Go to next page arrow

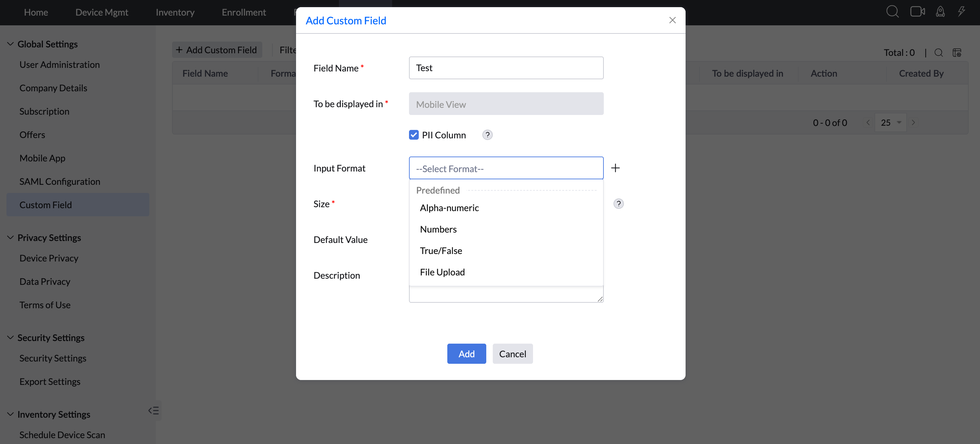click(x=913, y=123)
